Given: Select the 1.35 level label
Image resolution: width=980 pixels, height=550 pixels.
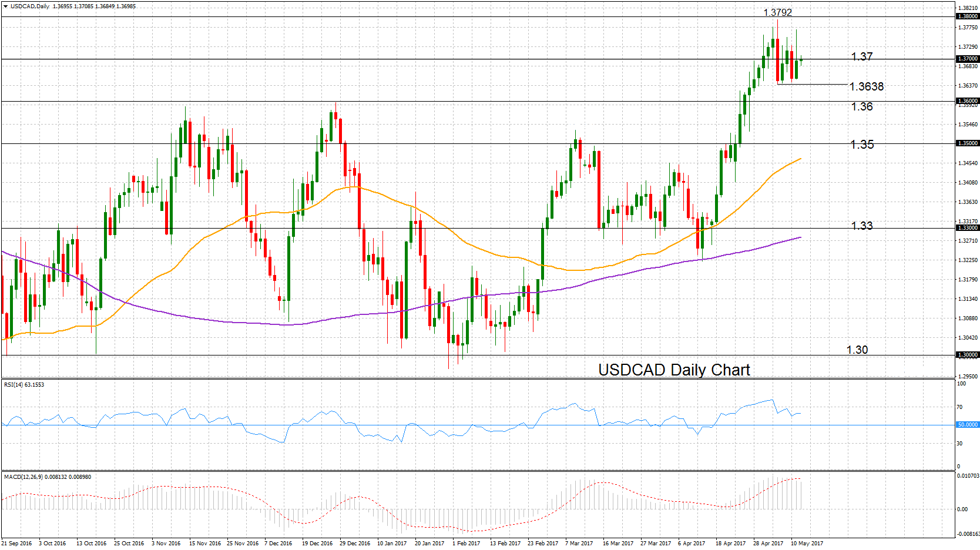Looking at the screenshot, I should [862, 144].
